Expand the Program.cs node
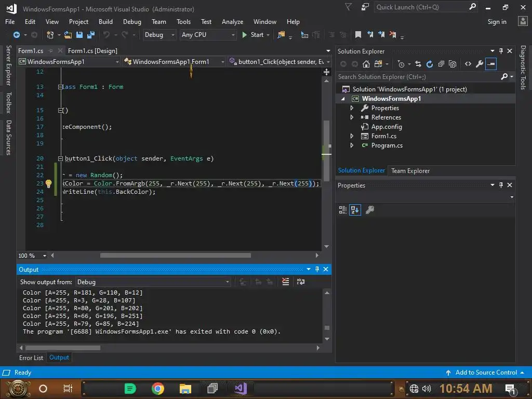This screenshot has height=399, width=532. click(x=352, y=145)
